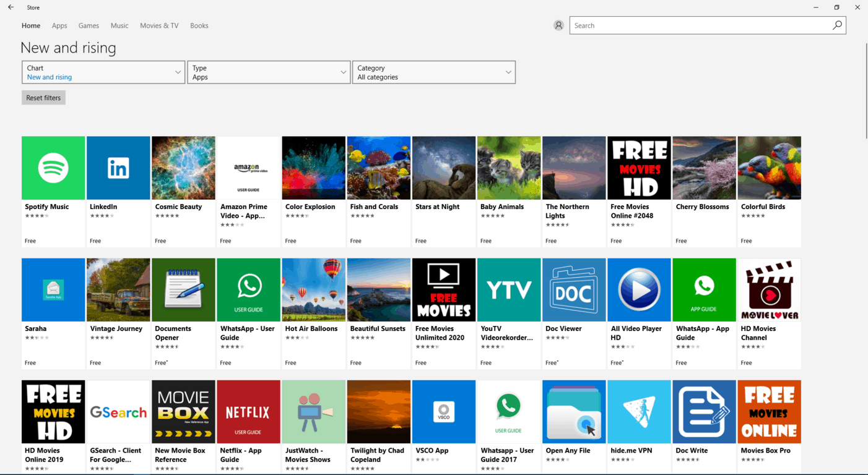Switch to the Books tab
Viewport: 868px width, 475px height.
pyautogui.click(x=199, y=25)
